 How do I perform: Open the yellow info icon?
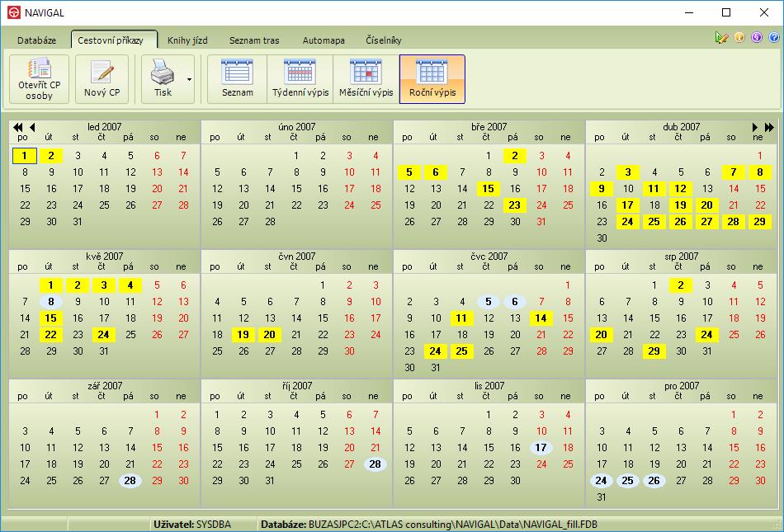[x=739, y=37]
